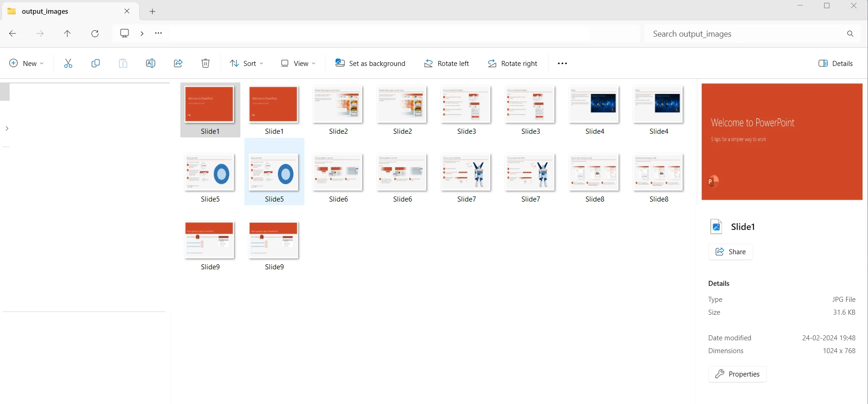
Task: Refresh the folder view
Action: pos(95,33)
